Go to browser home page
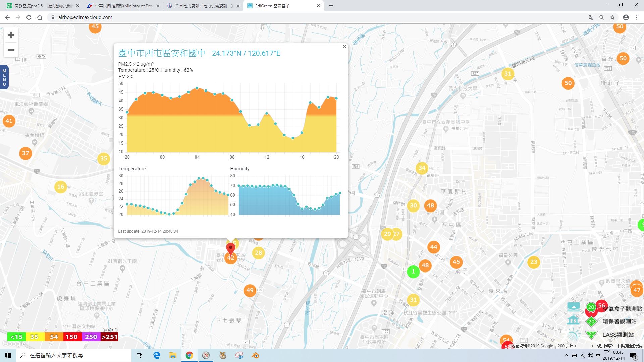 [x=40, y=17]
